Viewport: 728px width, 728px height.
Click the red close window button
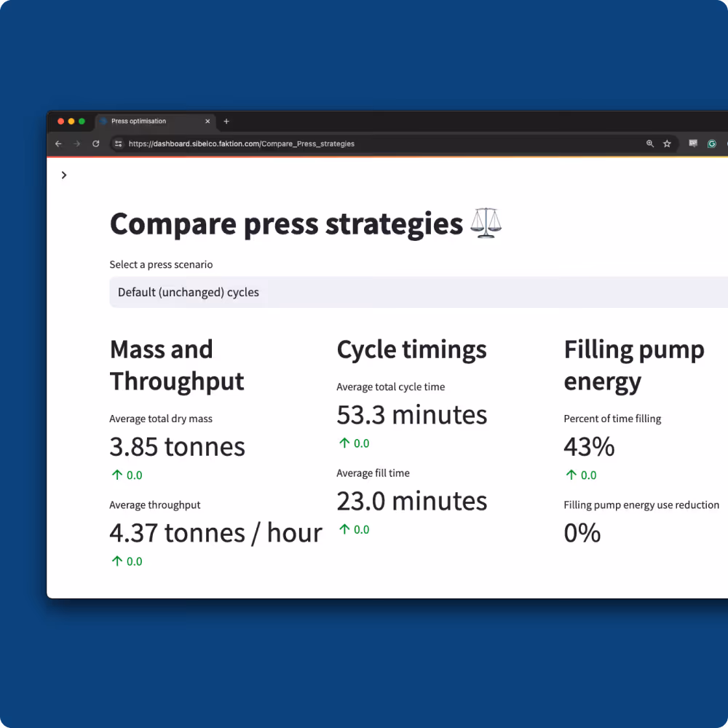(61, 121)
